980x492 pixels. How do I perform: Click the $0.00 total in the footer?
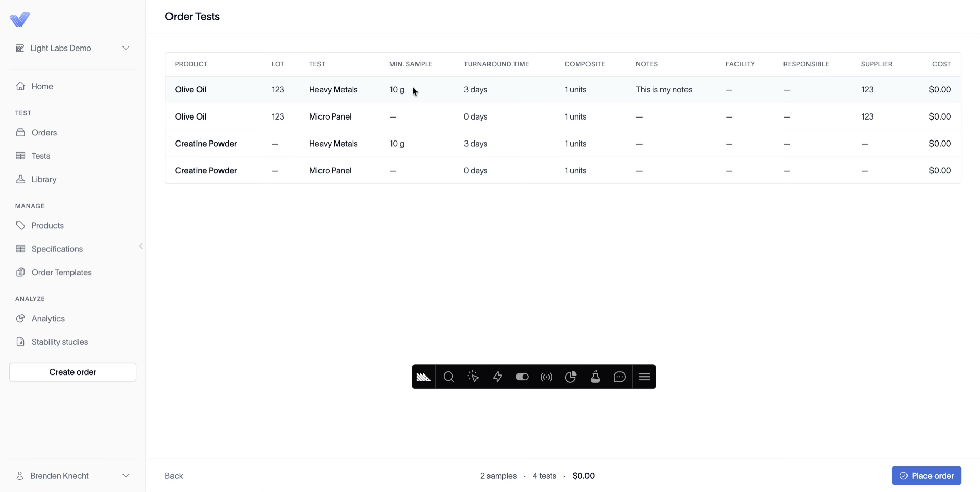pyautogui.click(x=583, y=476)
